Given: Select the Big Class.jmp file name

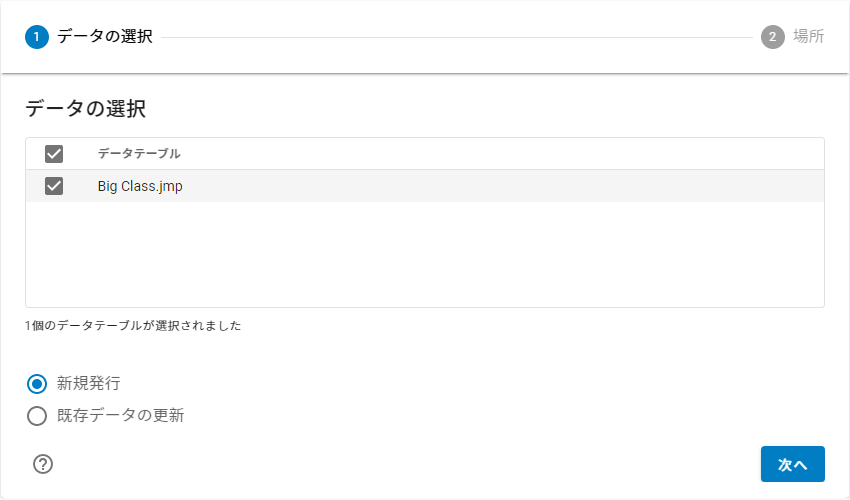Looking at the screenshot, I should coord(140,186).
